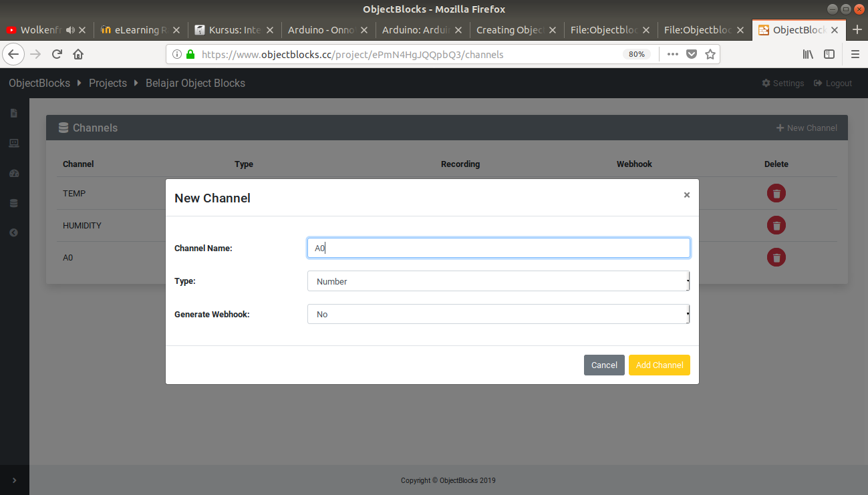Screen dimensions: 868x495
Task: Click the database icon in left sidebar
Action: 14,203
